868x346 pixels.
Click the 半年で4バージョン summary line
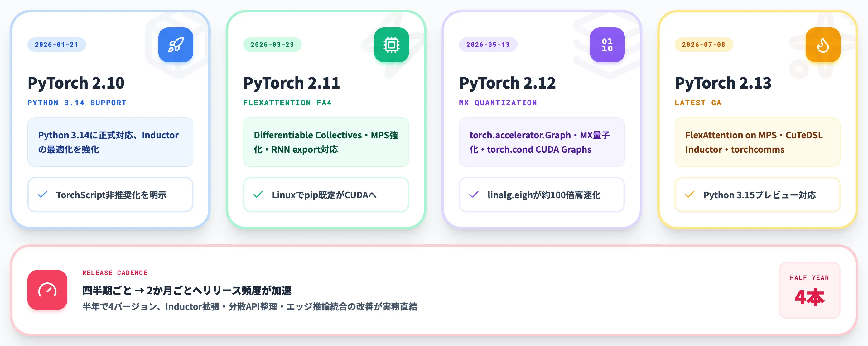(x=249, y=306)
